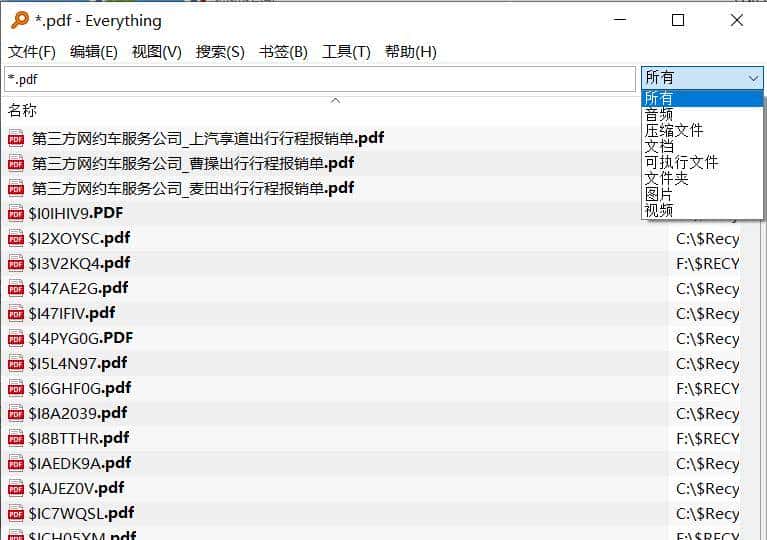Click the *.pdf search input field

coord(320,79)
